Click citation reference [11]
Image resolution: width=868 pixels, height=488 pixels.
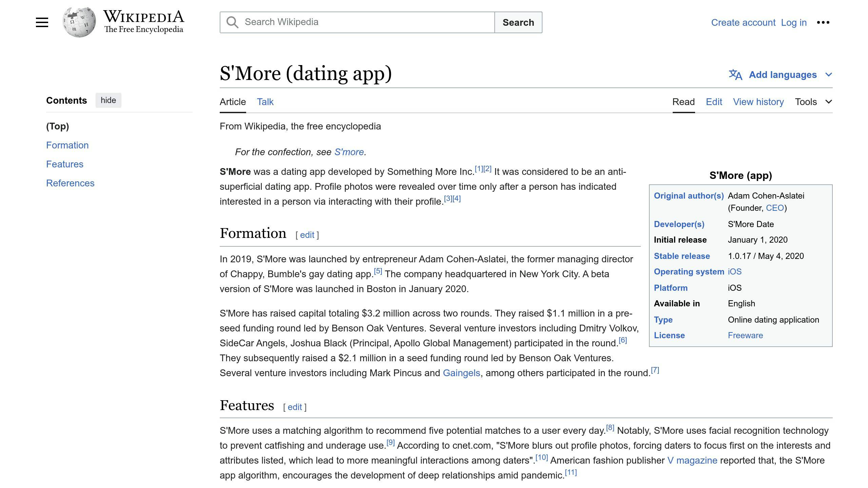point(571,472)
